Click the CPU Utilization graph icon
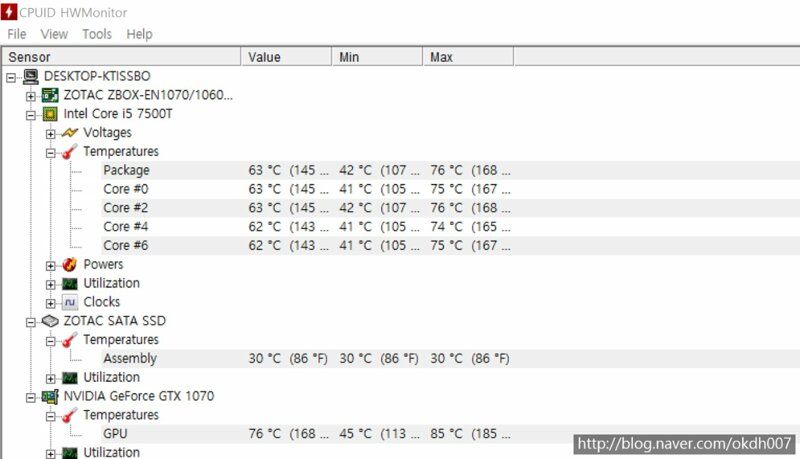 [x=70, y=284]
